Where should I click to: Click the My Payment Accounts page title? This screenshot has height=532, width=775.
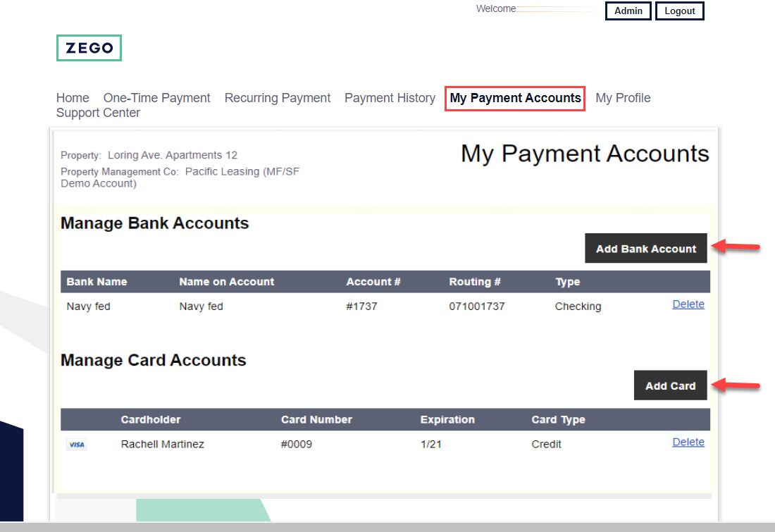pyautogui.click(x=585, y=154)
